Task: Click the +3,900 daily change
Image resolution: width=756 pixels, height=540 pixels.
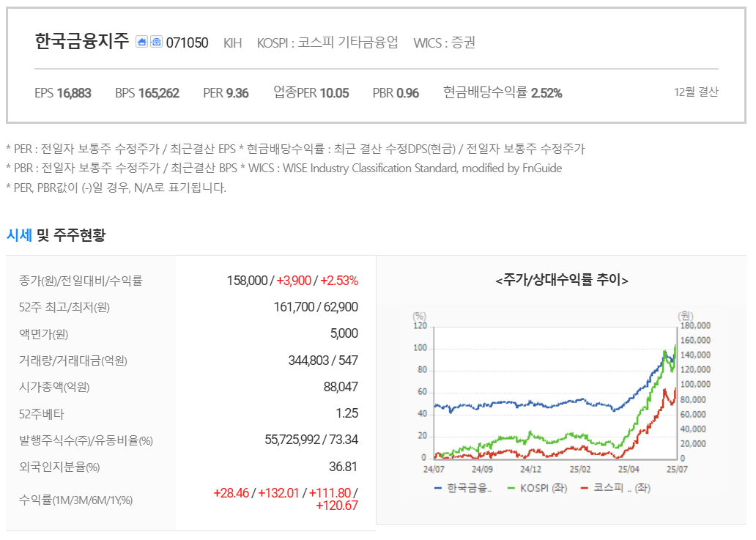Action: [294, 281]
